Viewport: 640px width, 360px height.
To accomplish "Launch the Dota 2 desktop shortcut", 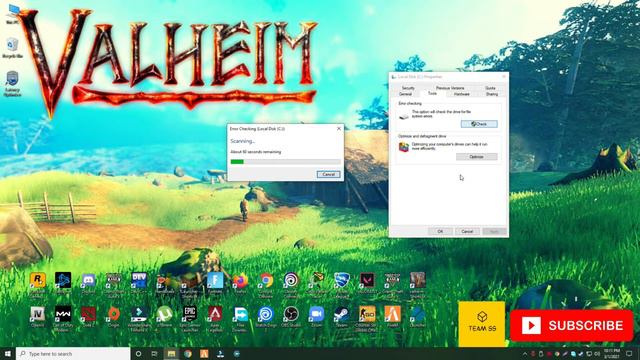I will [88, 317].
